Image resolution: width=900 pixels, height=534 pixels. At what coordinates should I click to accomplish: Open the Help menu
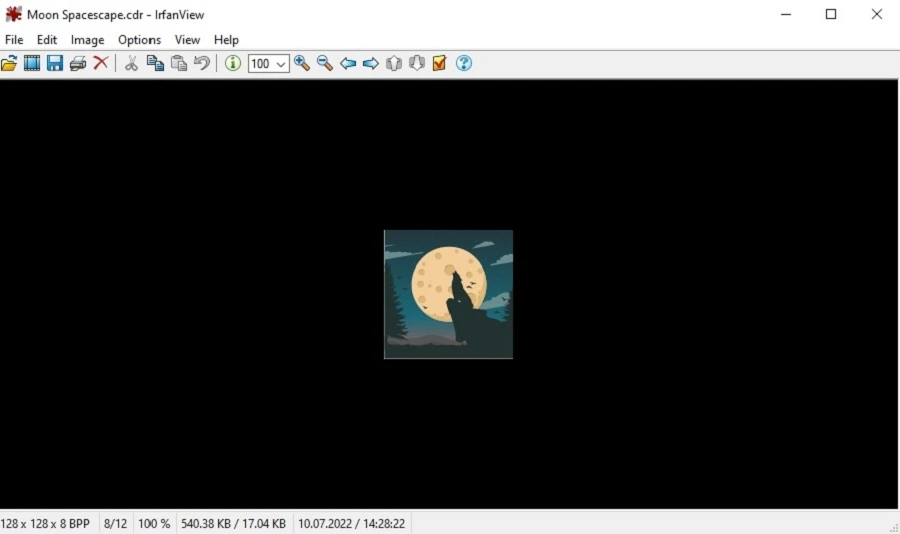(x=226, y=40)
